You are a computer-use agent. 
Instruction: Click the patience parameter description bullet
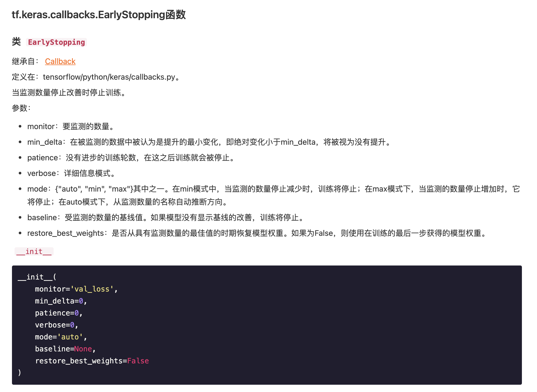(x=131, y=158)
